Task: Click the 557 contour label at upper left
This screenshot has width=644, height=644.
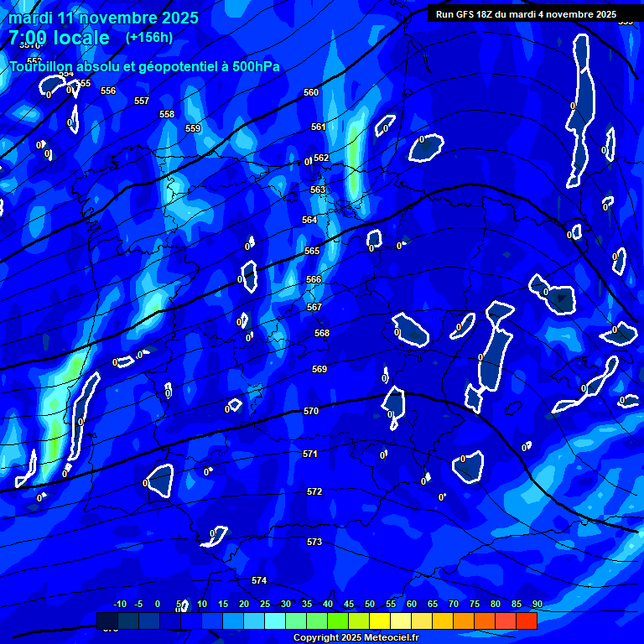Action: pos(142,101)
